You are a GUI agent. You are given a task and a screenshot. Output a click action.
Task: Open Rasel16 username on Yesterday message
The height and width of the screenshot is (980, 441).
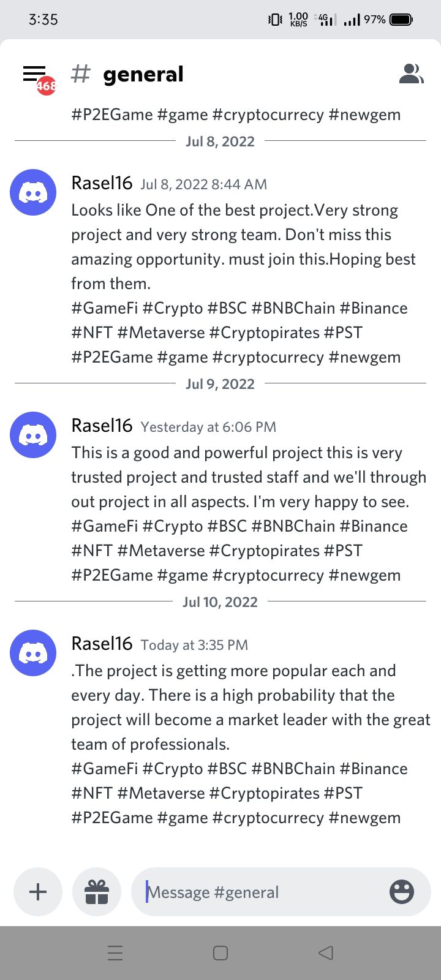point(102,426)
